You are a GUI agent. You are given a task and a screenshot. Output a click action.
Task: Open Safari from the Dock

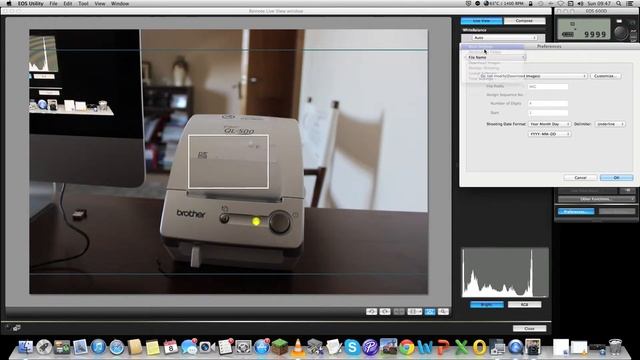point(116,347)
